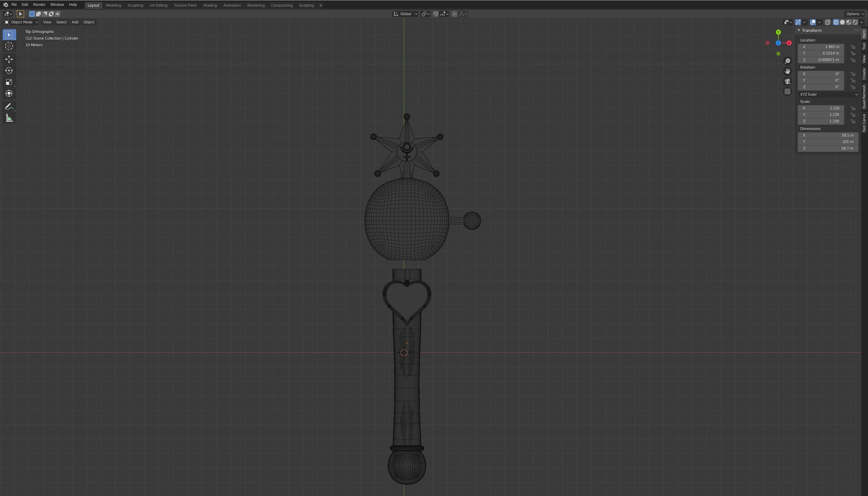This screenshot has height=496, width=868.
Task: Open snapping options dropdown
Action: pos(444,14)
